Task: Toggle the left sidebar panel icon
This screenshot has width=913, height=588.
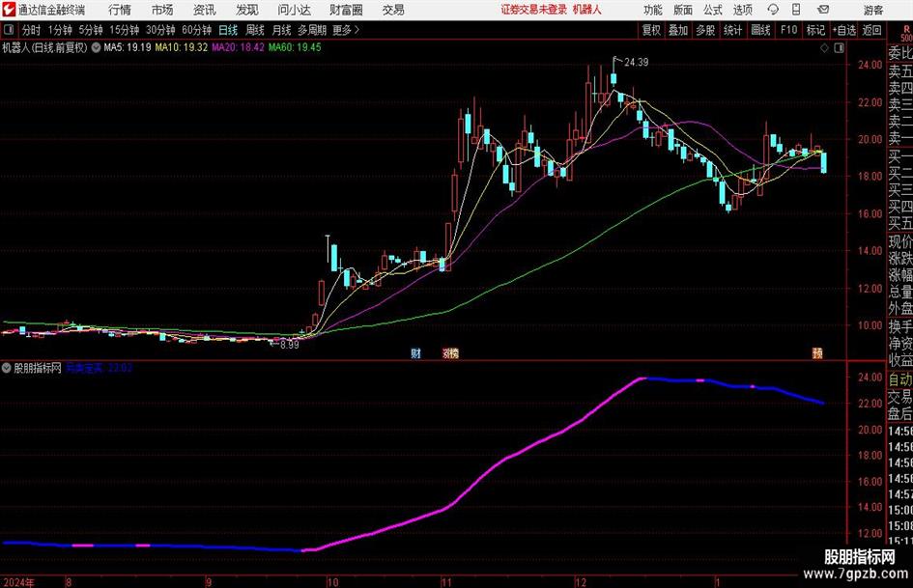Action: click(9, 30)
